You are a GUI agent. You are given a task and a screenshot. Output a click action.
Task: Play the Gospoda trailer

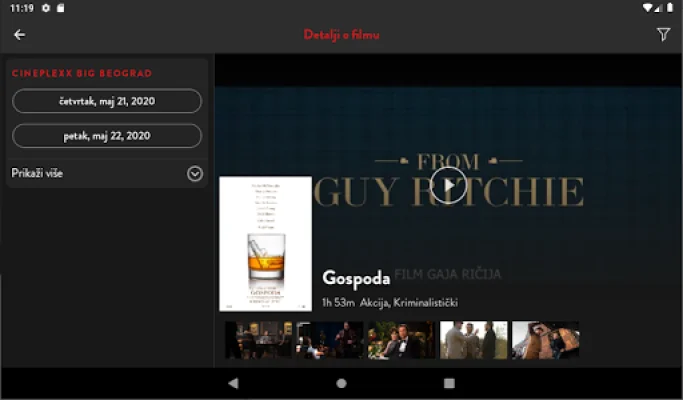[449, 185]
